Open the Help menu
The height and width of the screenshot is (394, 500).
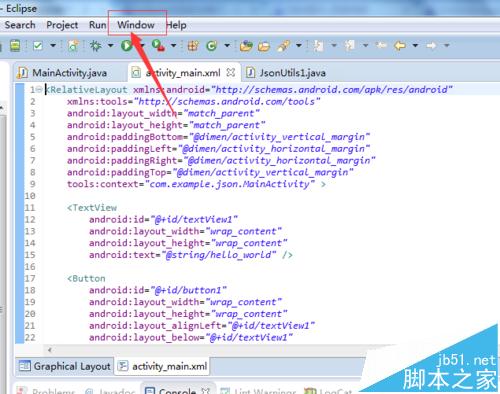(176, 25)
